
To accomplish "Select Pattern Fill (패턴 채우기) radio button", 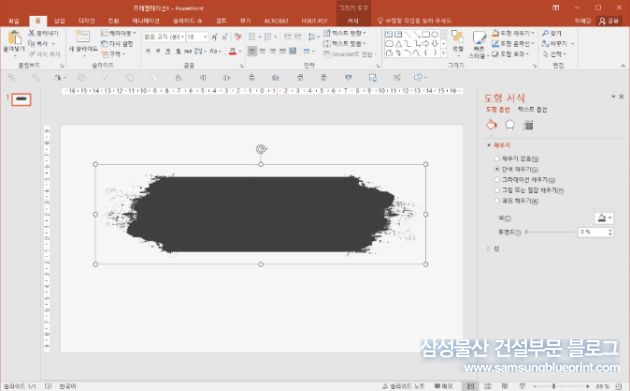I will pos(497,201).
